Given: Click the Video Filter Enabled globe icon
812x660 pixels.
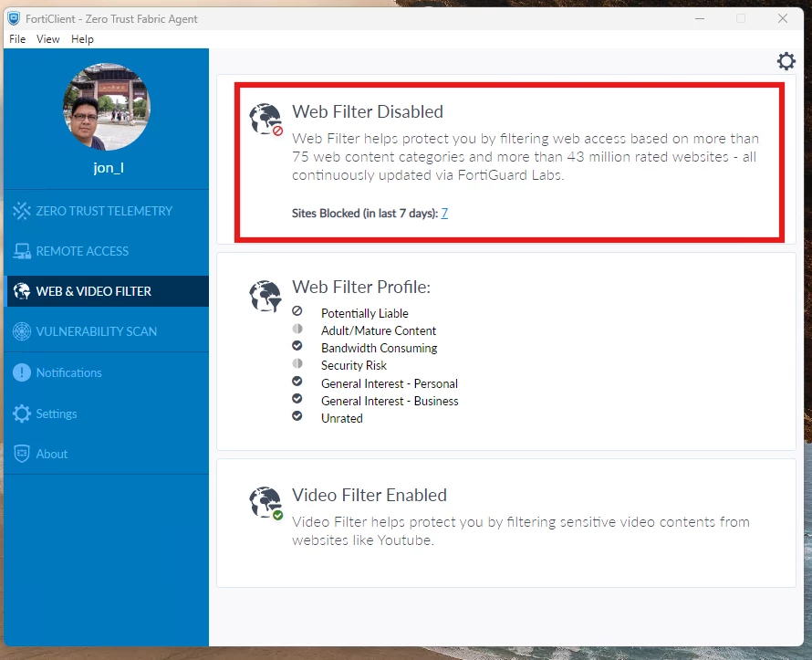Looking at the screenshot, I should 266,503.
